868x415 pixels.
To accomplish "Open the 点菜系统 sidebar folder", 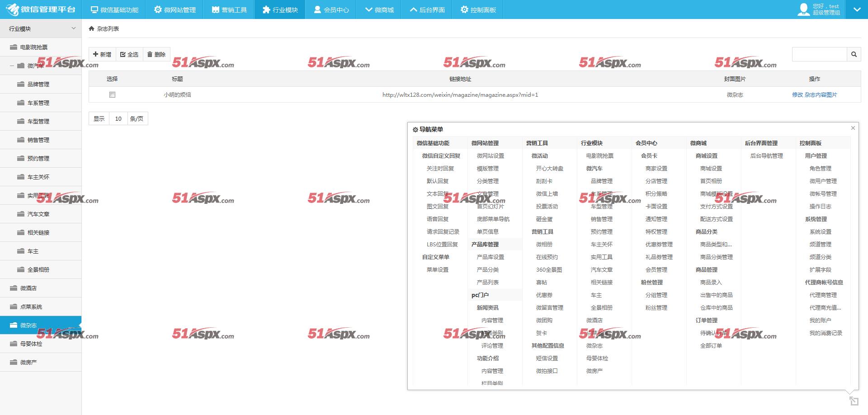I will click(41, 307).
